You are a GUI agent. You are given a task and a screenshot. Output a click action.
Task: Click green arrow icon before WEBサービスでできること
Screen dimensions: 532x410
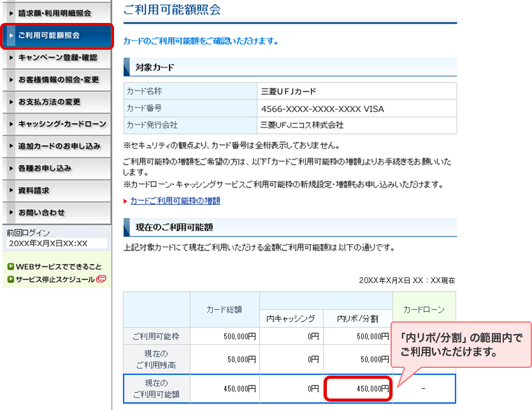[x=10, y=267]
